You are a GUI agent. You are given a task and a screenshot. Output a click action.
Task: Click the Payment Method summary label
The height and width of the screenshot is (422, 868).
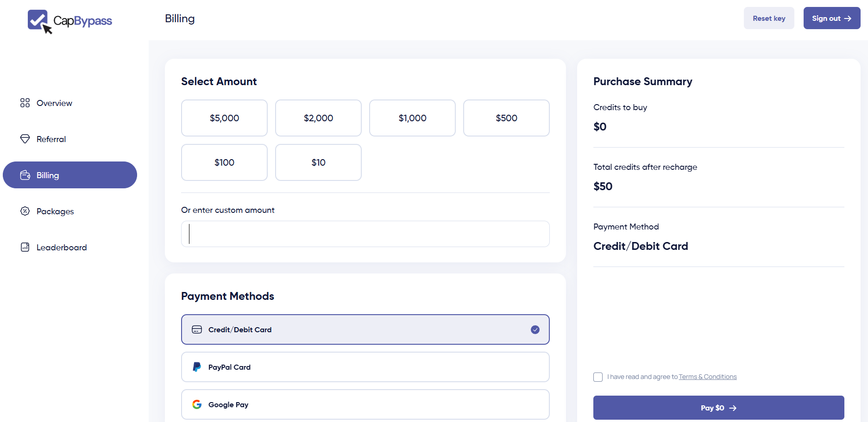coord(626,227)
